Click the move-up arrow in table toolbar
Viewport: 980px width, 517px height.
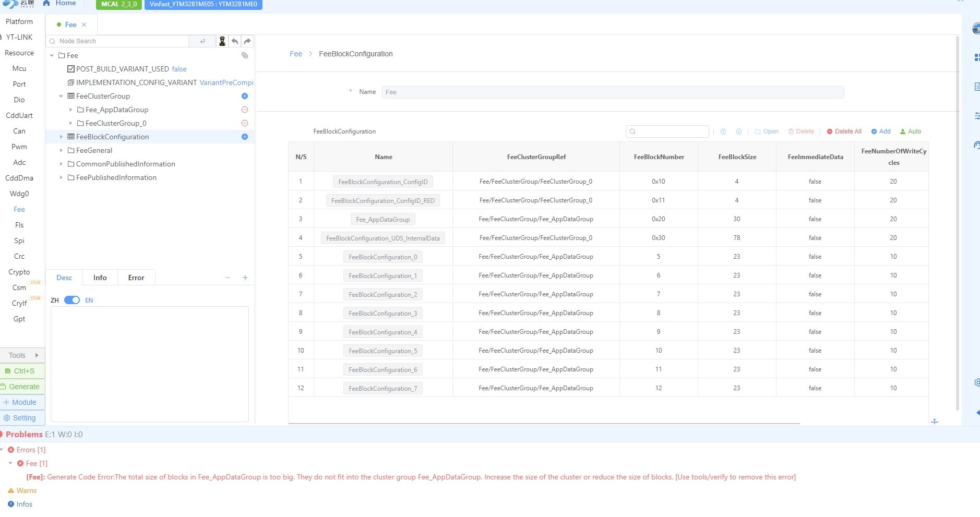[x=723, y=131]
